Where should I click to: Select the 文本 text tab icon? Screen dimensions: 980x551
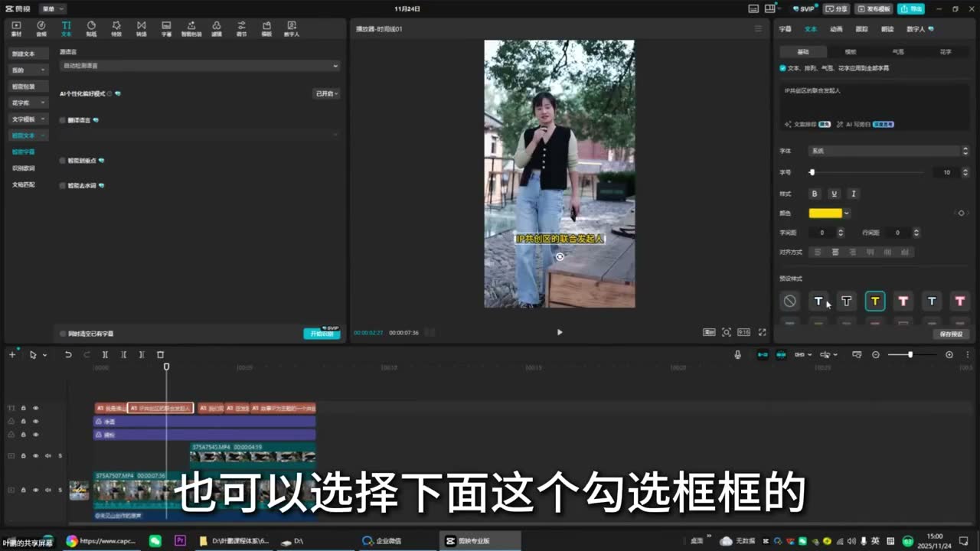point(66,28)
